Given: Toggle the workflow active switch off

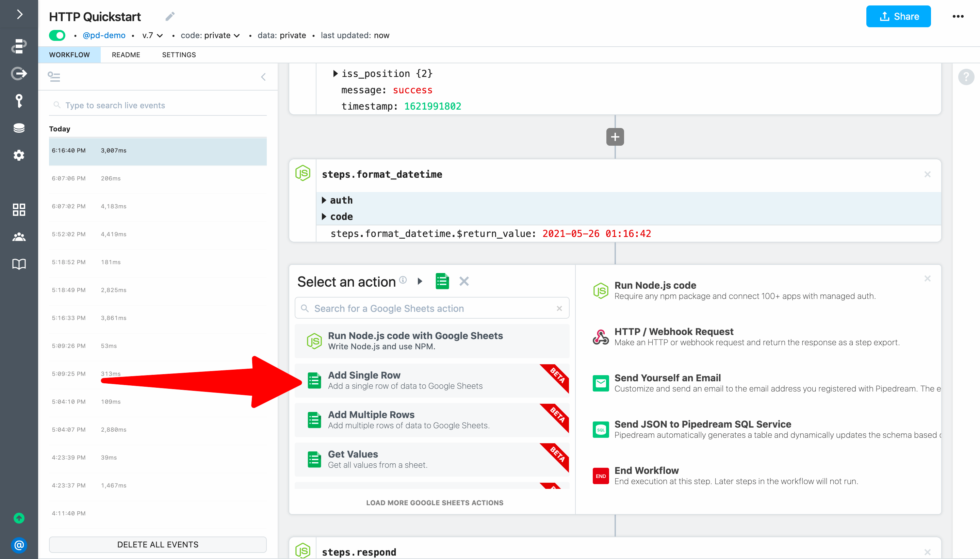Looking at the screenshot, I should pos(57,35).
